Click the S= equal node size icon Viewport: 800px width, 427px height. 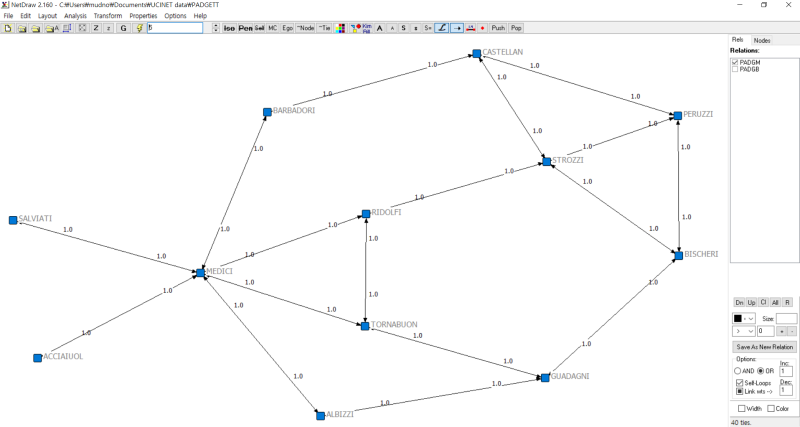428,28
